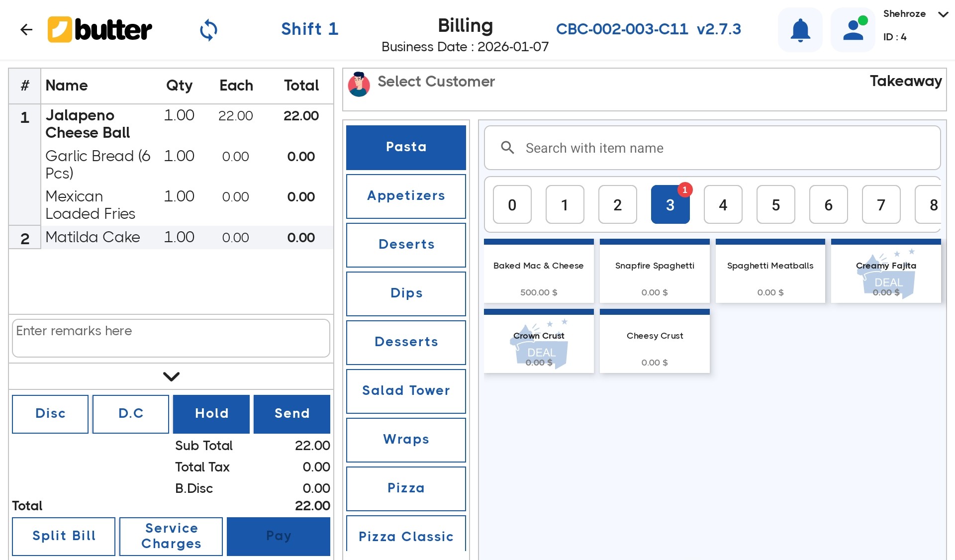Click the Qty column header
This screenshot has width=955, height=560.
tap(179, 86)
